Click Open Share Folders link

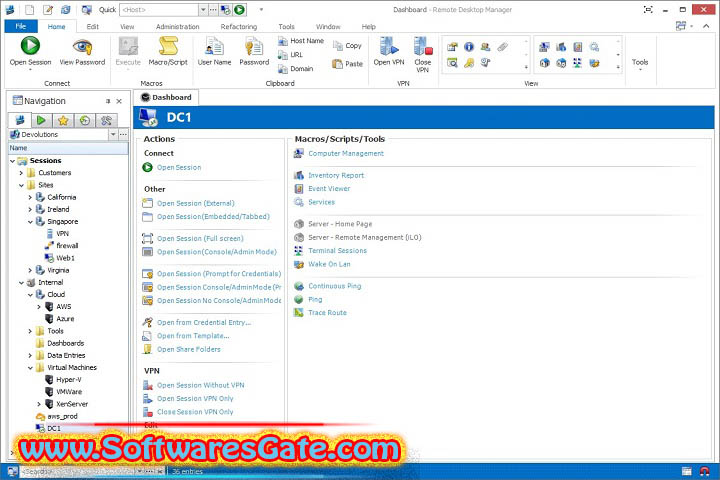[189, 350]
